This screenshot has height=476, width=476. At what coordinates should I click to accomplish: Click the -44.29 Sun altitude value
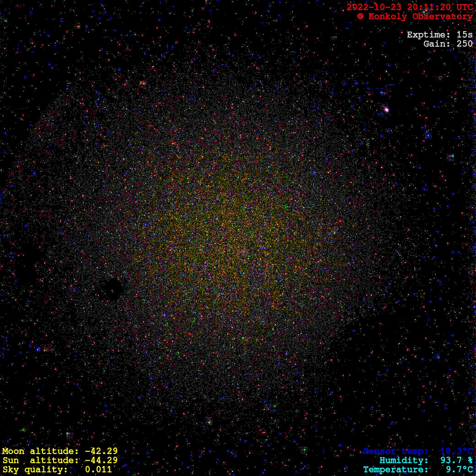(x=101, y=460)
